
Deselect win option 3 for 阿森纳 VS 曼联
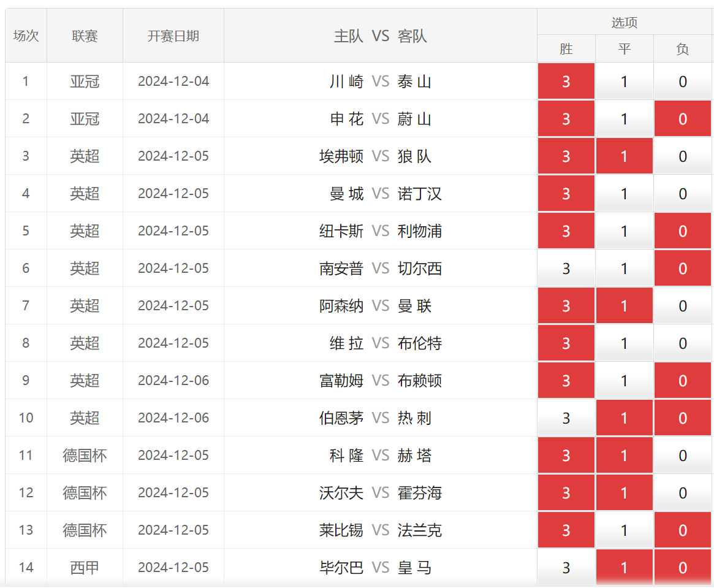[566, 305]
